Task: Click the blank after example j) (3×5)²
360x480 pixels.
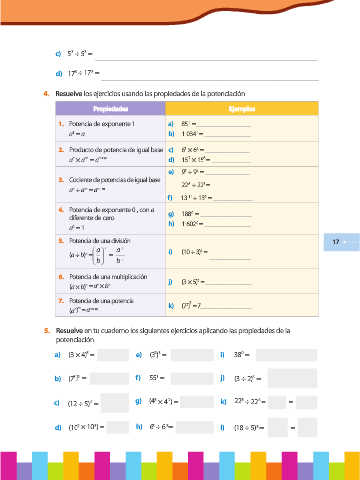Action: [x=228, y=284]
